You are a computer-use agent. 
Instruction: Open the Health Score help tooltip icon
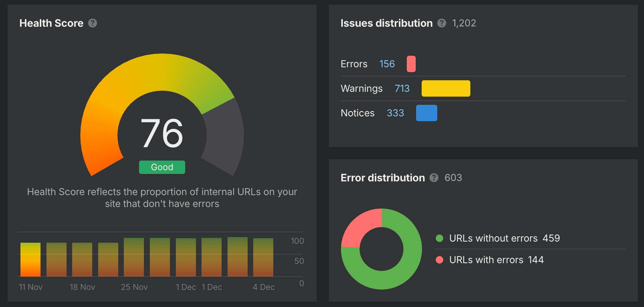93,23
